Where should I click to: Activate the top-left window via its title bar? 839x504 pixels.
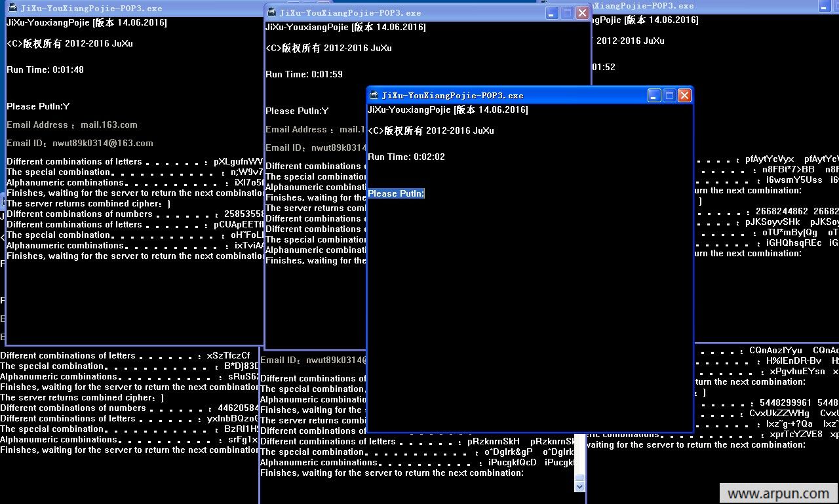click(131, 9)
